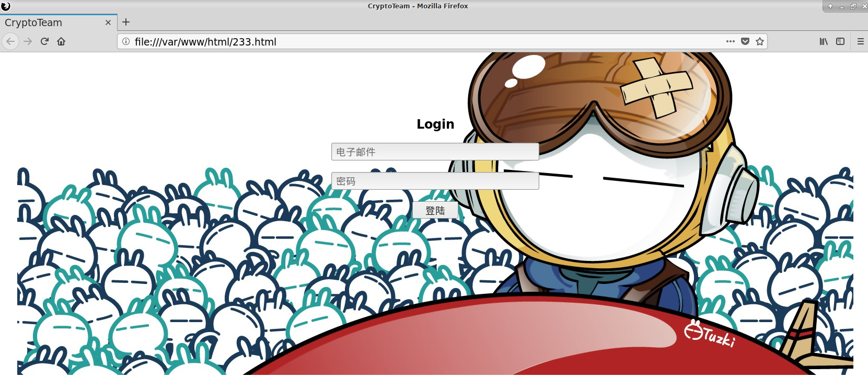Viewport: 868px width, 377px height.
Task: Select the CryptoTeam tab
Action: click(x=59, y=22)
